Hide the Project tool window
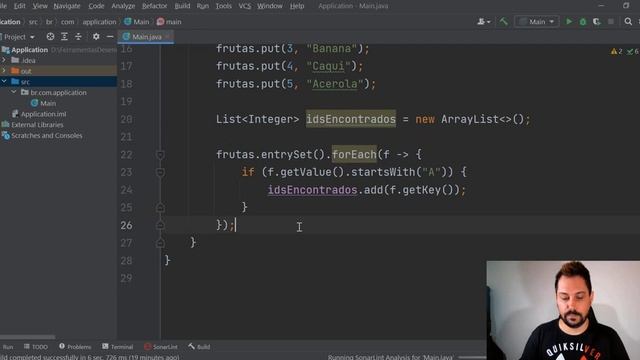Screen dimensions: 640x360 [x=110, y=37]
